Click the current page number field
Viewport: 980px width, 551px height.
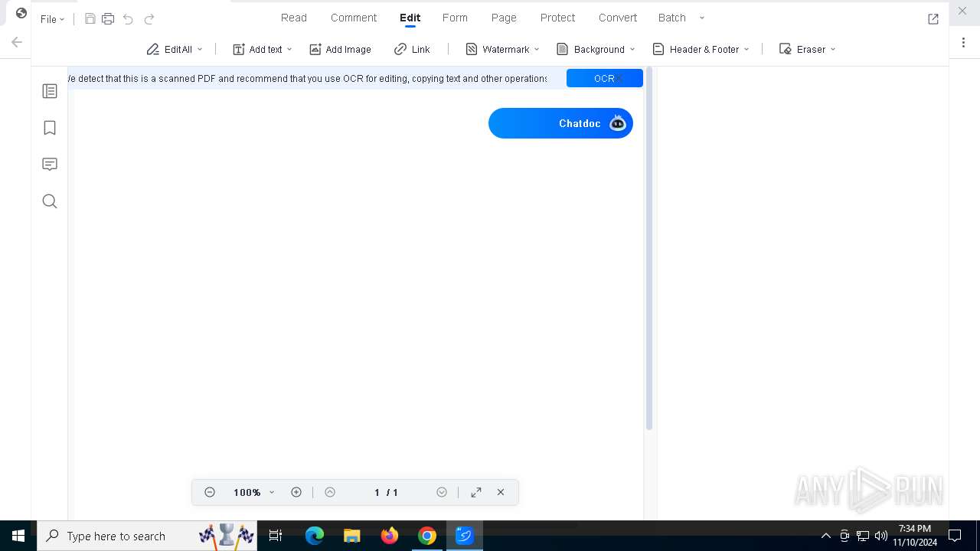pyautogui.click(x=377, y=492)
